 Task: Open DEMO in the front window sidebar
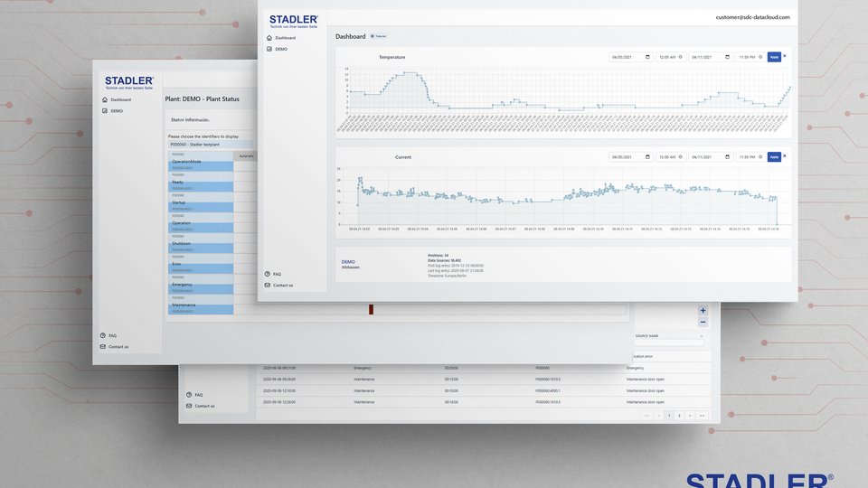click(x=281, y=49)
